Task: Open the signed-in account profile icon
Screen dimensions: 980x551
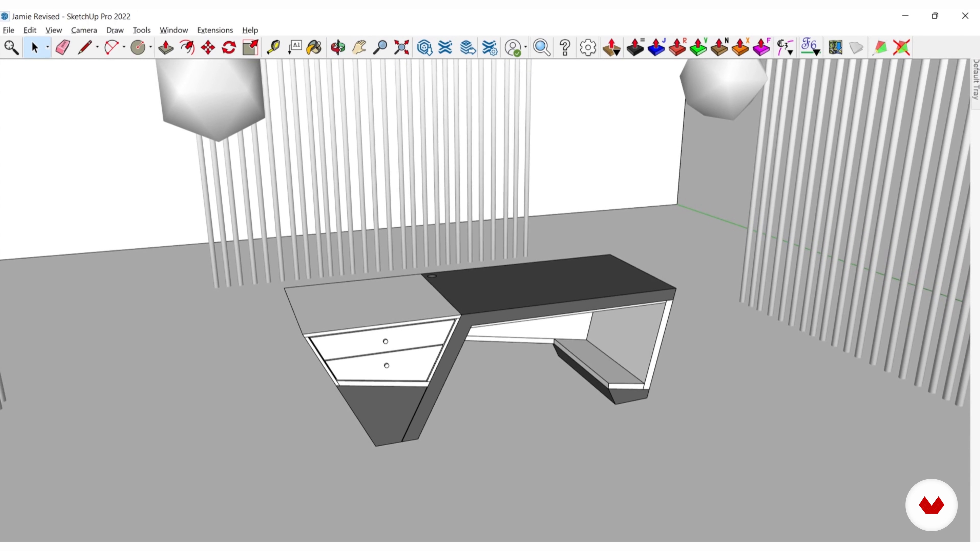Action: 513,47
